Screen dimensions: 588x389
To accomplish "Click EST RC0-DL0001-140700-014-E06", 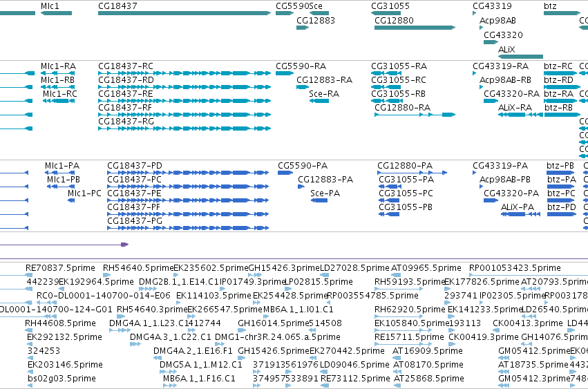I will (x=104, y=296).
